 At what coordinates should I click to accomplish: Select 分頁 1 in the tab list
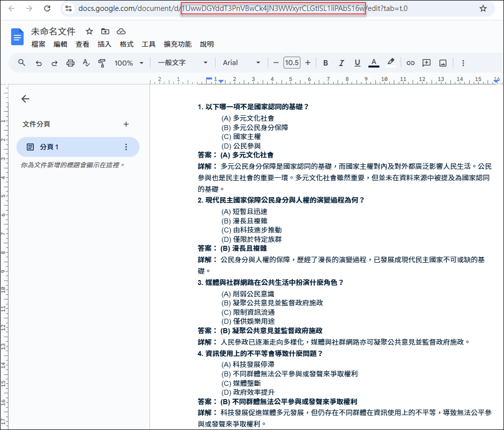[x=78, y=147]
